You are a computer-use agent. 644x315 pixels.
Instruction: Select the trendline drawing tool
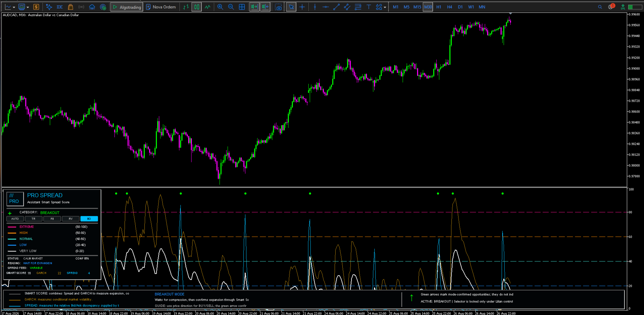(336, 7)
